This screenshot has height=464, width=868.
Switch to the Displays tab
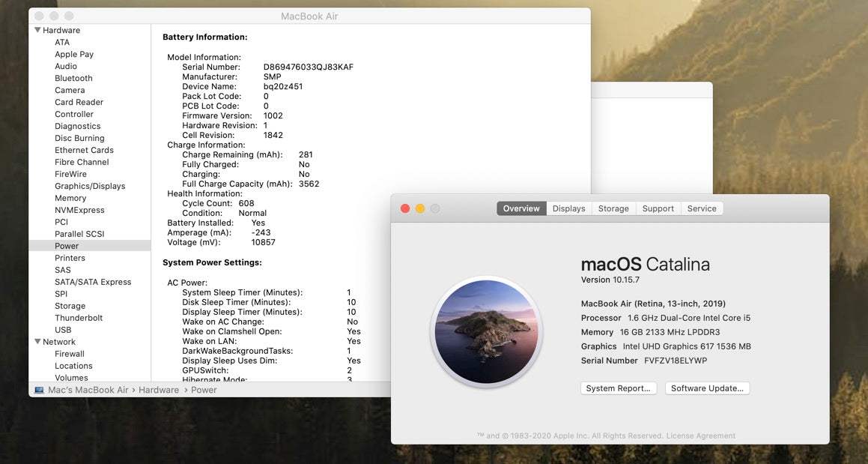pyautogui.click(x=568, y=208)
